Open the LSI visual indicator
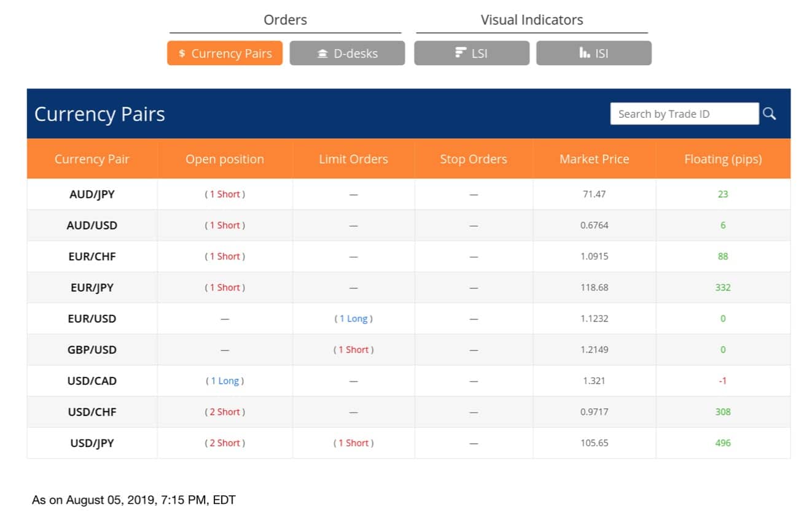Viewport: 812px width, 515px height. click(x=471, y=53)
